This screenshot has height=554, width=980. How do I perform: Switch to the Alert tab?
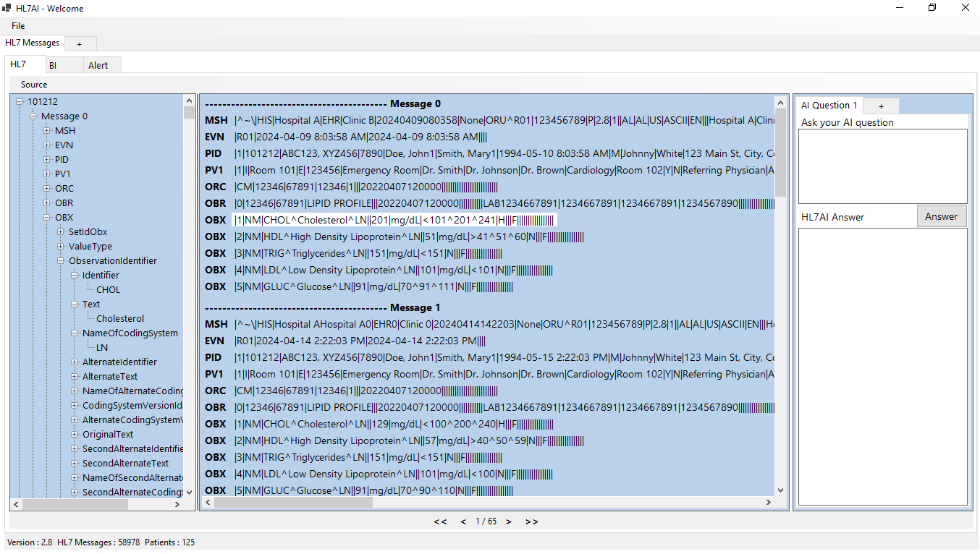pos(98,65)
